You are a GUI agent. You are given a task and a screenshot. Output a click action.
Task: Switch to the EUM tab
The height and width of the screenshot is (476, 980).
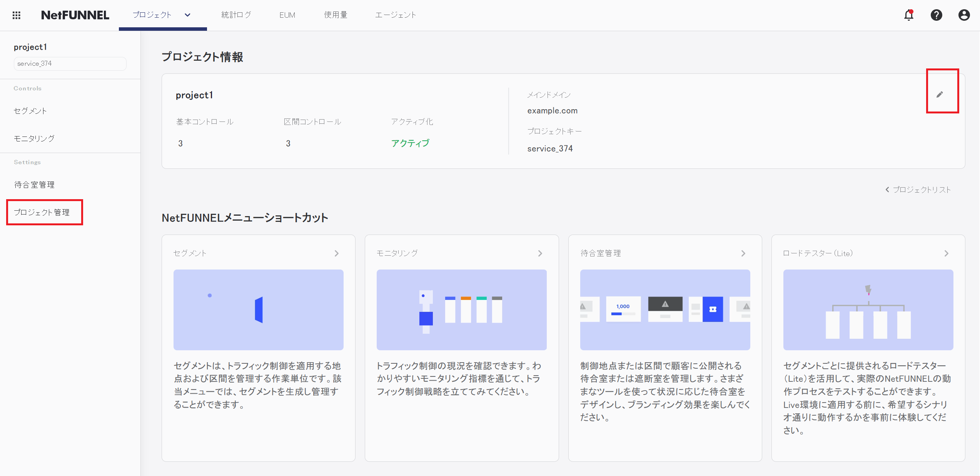287,15
